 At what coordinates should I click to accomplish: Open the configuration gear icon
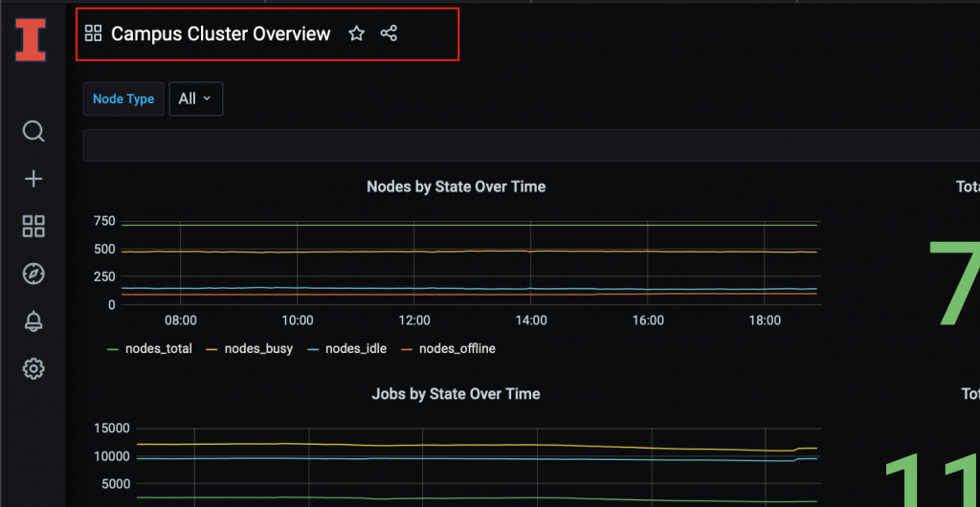tap(33, 368)
